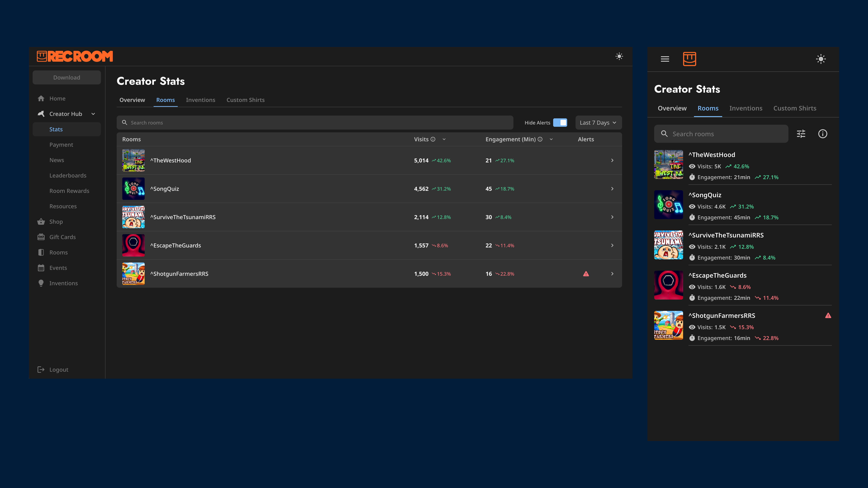The height and width of the screenshot is (488, 868).
Task: Expand the ^SurviveTheTsunamiRRS row chevron
Action: tap(612, 217)
